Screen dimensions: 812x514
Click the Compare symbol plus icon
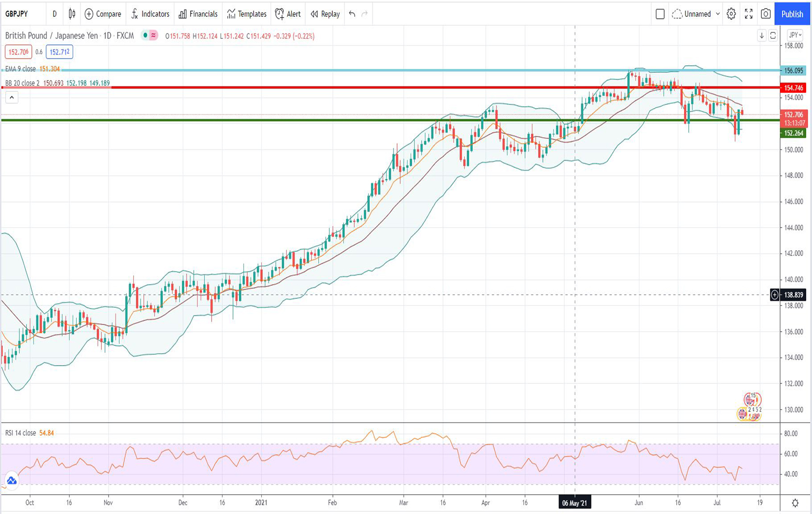click(89, 14)
